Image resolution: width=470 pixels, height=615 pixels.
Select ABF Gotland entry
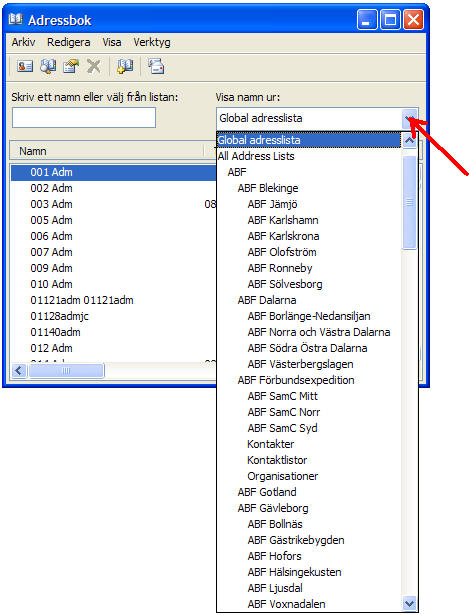coord(309,492)
